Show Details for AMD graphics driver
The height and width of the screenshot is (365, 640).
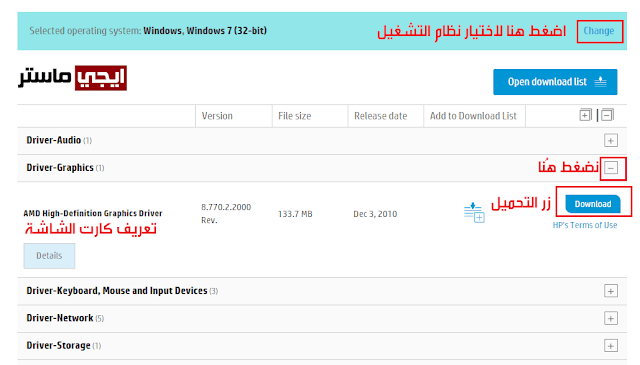coord(49,256)
